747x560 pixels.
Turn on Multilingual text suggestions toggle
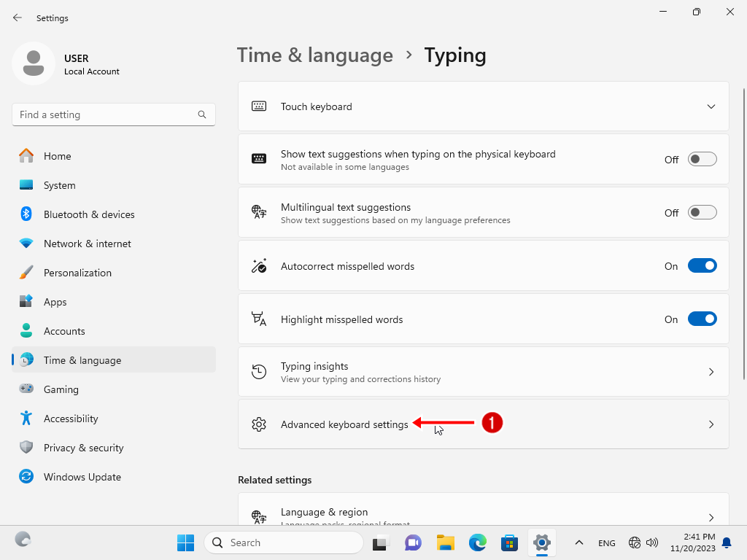(x=703, y=213)
